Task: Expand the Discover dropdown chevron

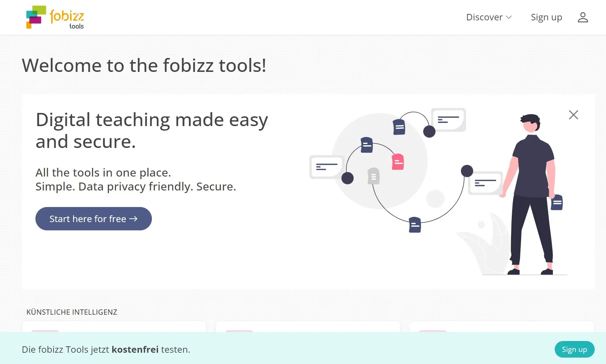Action: (x=509, y=17)
